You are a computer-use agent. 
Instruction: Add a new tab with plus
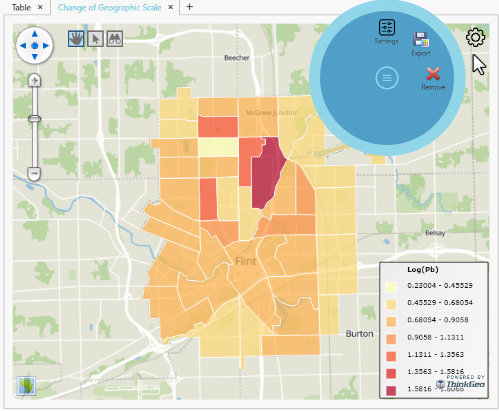click(x=189, y=7)
